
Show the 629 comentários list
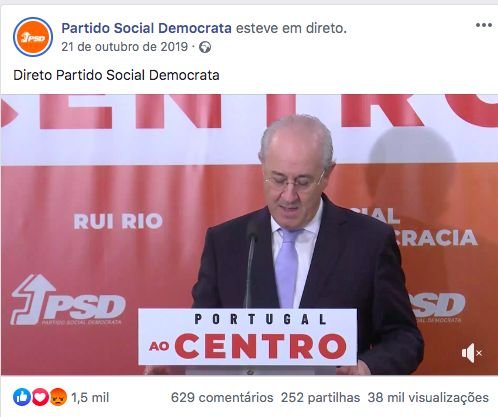[x=222, y=398]
